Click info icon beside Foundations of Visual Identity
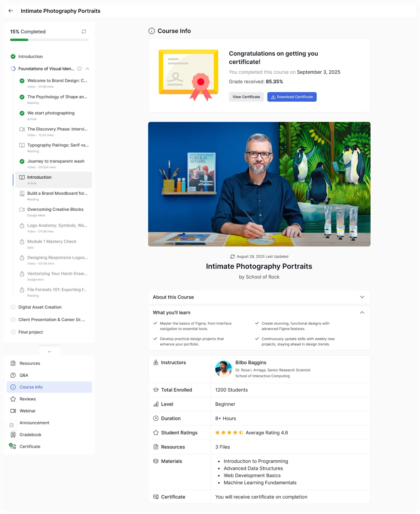420x514 pixels. 79,69
